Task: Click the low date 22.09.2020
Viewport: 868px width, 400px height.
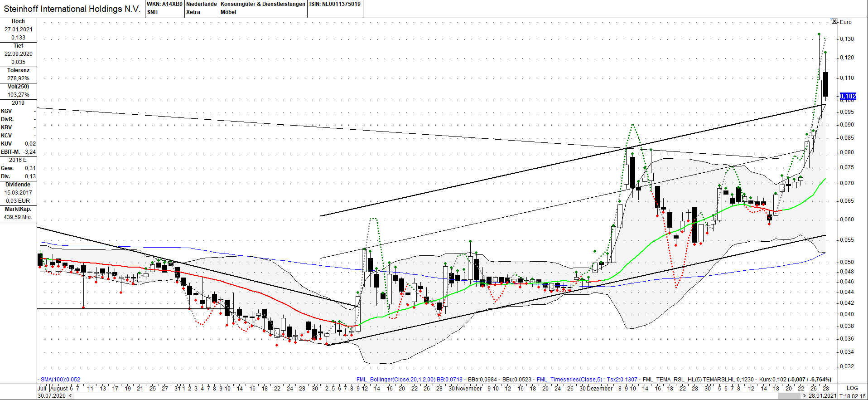Action: coord(19,54)
